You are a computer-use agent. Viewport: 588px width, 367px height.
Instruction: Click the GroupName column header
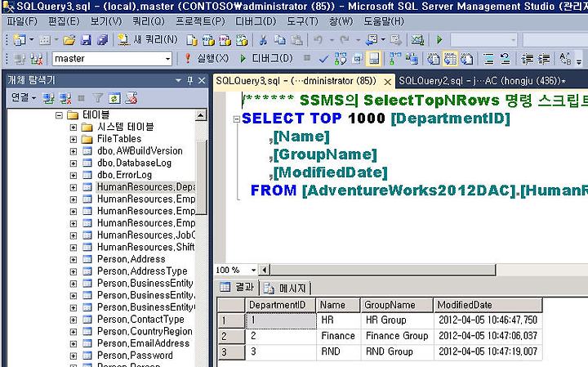pos(397,305)
